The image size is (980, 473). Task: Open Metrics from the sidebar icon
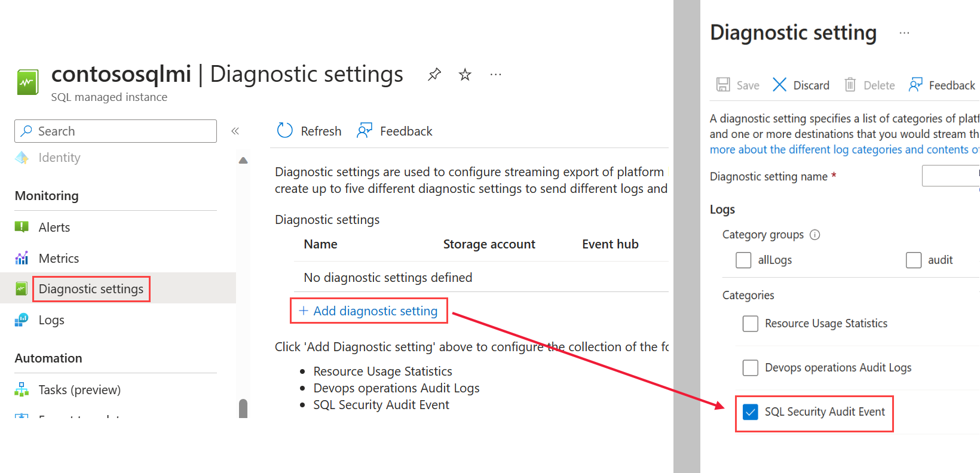(x=21, y=257)
